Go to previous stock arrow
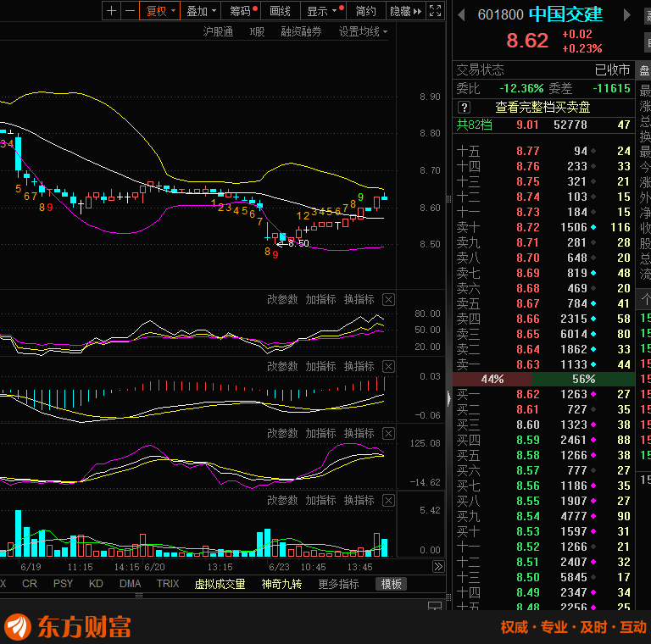The height and width of the screenshot is (644, 651). coord(461,15)
